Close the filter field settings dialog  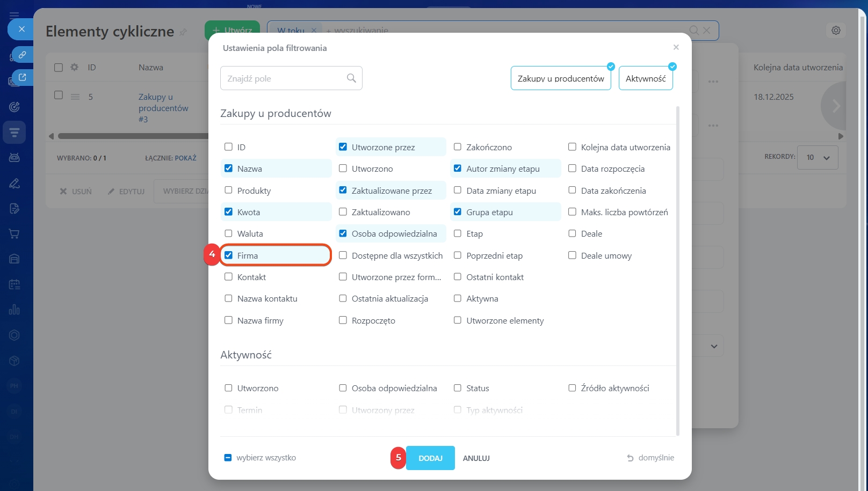click(x=676, y=47)
